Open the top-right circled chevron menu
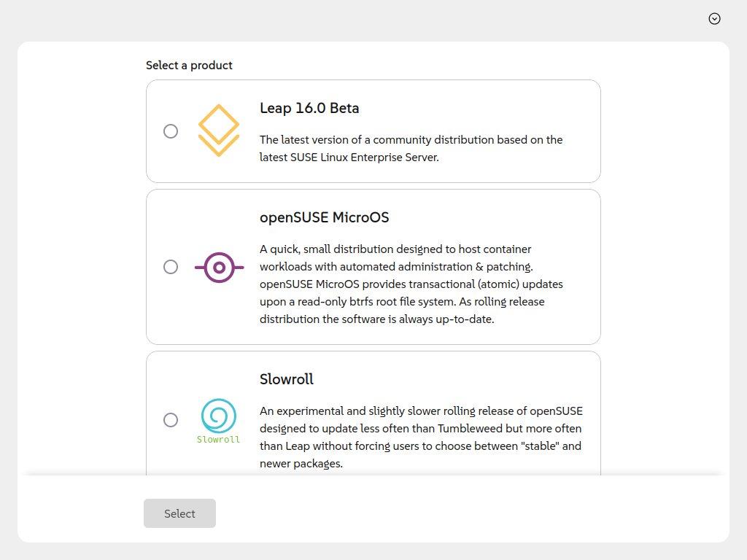Viewport: 747px width, 560px height. click(714, 18)
